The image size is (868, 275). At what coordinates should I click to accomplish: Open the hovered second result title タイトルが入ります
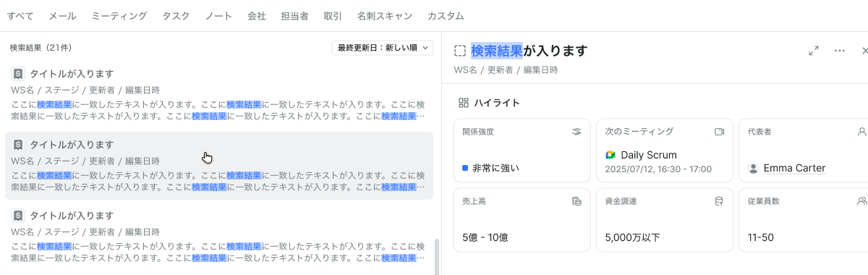(72, 145)
